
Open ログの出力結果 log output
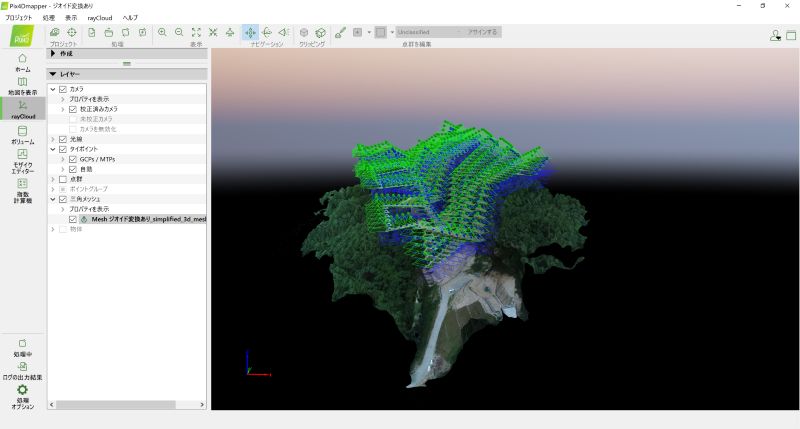click(22, 370)
